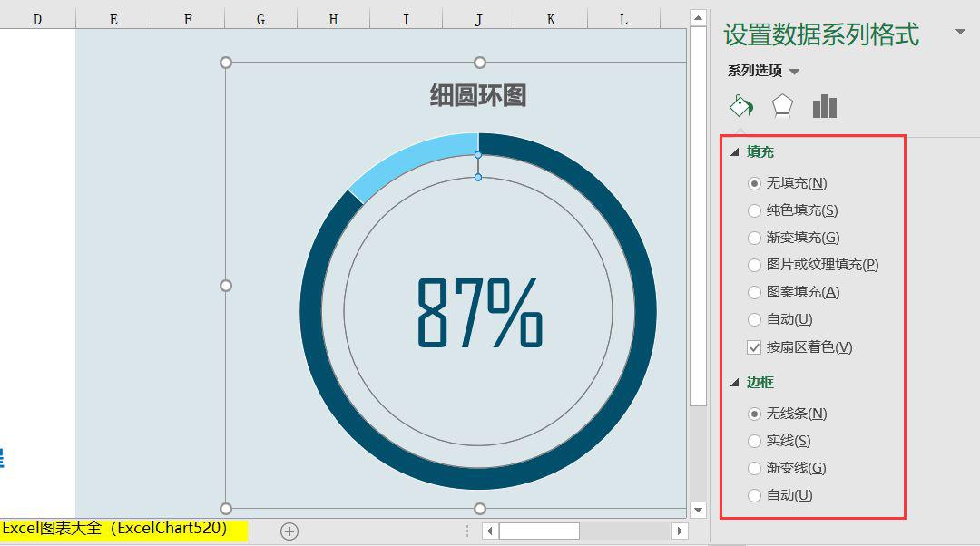Select the 渐变填充 fill option
The image size is (980, 546).
coord(754,237)
